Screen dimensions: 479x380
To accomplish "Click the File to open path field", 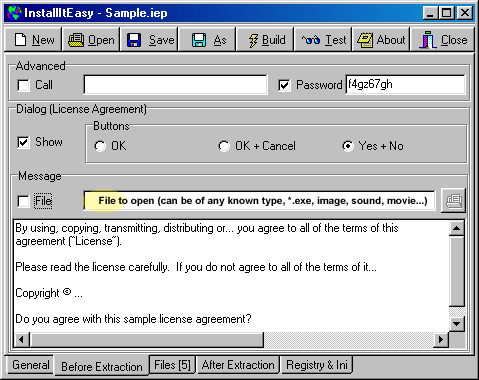I will pos(259,201).
